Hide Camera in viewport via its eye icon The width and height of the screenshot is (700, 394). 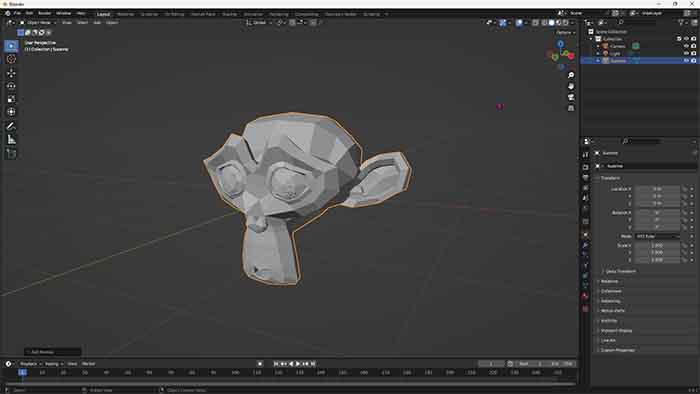coord(686,46)
